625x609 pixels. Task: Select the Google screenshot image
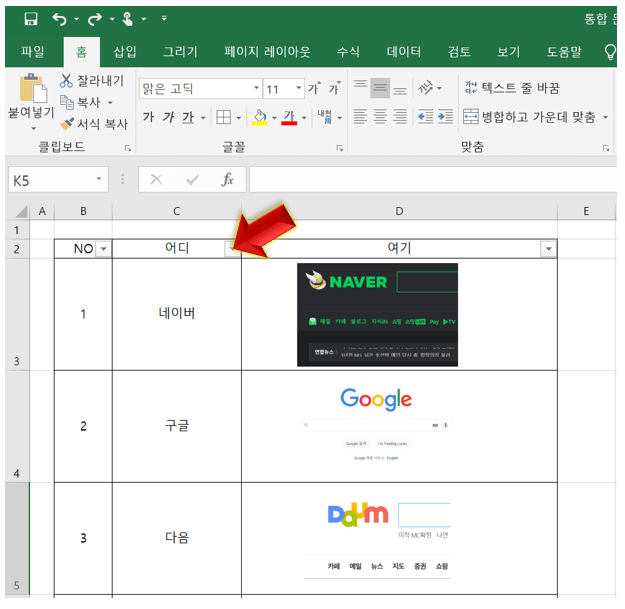click(x=377, y=424)
